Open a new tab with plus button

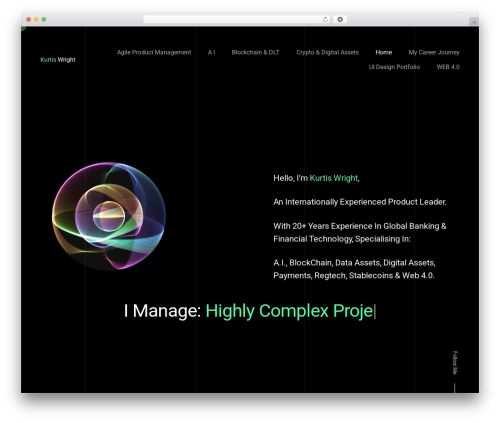[474, 22]
